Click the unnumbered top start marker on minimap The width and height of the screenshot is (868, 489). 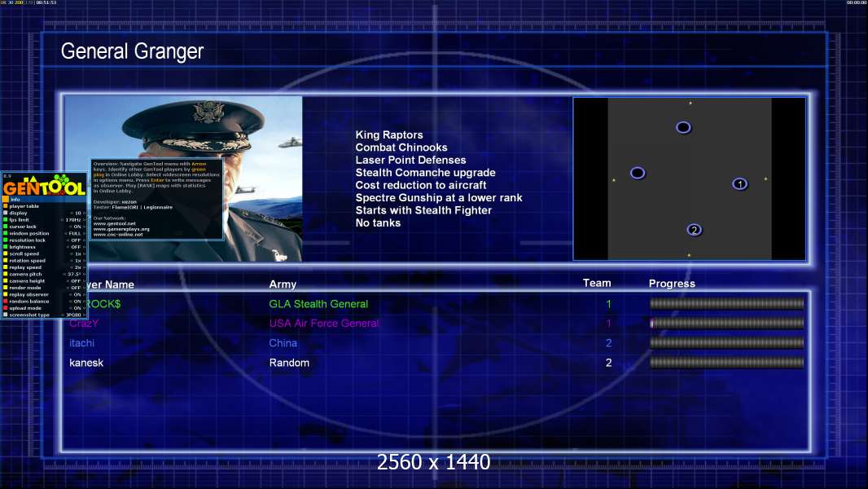[x=684, y=127]
